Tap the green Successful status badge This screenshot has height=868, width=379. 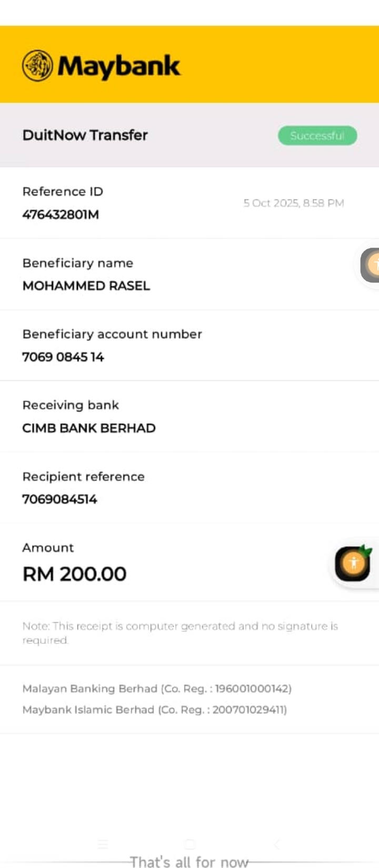tap(317, 136)
